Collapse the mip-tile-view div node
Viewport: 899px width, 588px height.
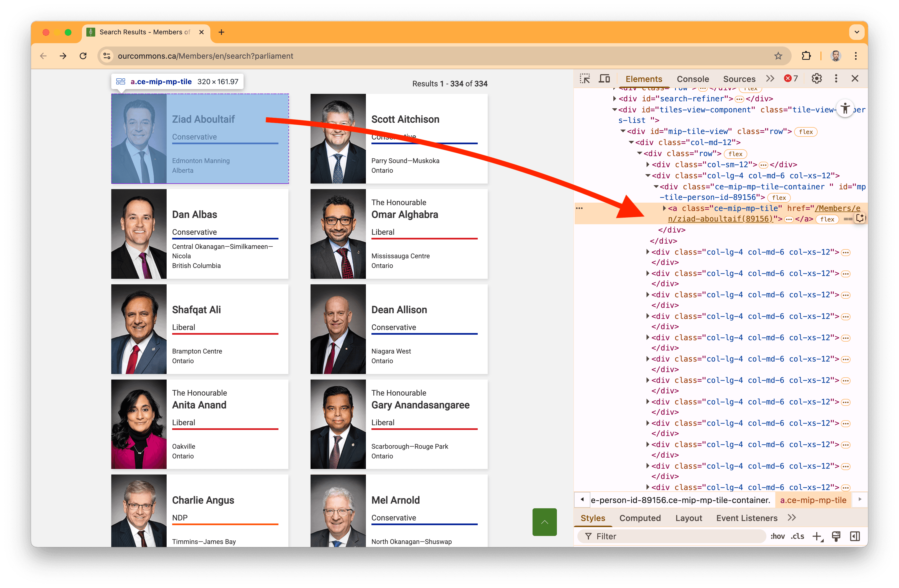click(623, 131)
